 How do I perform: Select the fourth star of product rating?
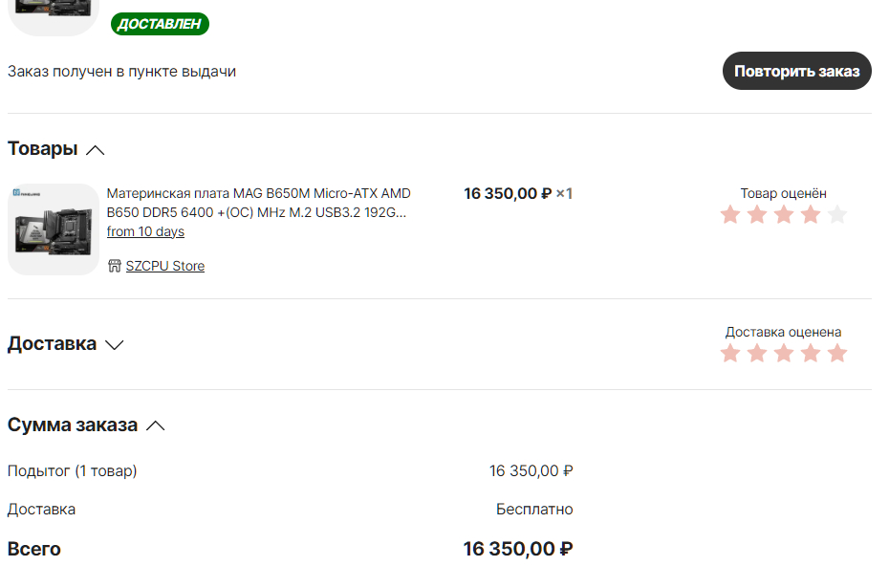[811, 214]
